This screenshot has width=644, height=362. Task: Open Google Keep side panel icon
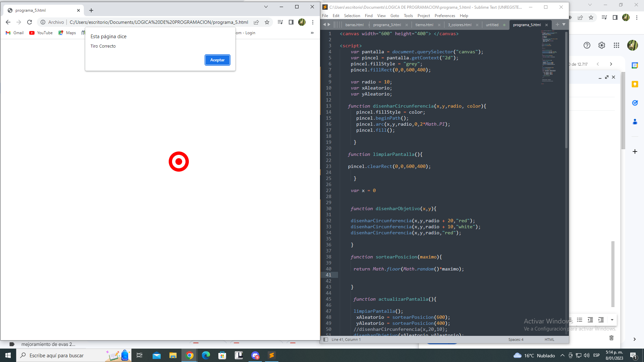click(635, 84)
